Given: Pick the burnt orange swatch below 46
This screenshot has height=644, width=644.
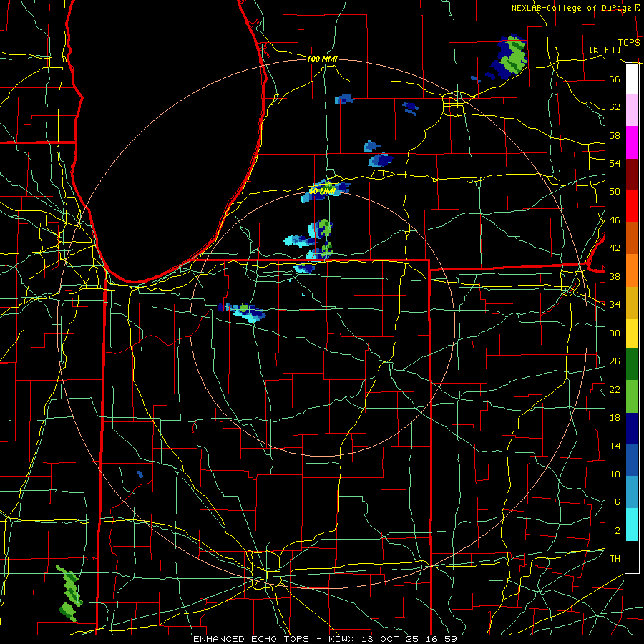Looking at the screenshot, I should pyautogui.click(x=632, y=238).
